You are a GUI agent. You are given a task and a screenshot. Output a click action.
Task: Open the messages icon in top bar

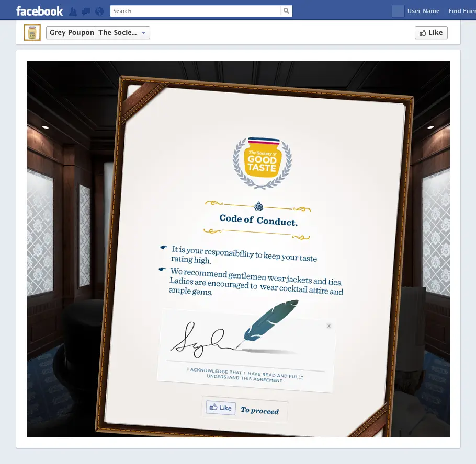[x=86, y=11]
